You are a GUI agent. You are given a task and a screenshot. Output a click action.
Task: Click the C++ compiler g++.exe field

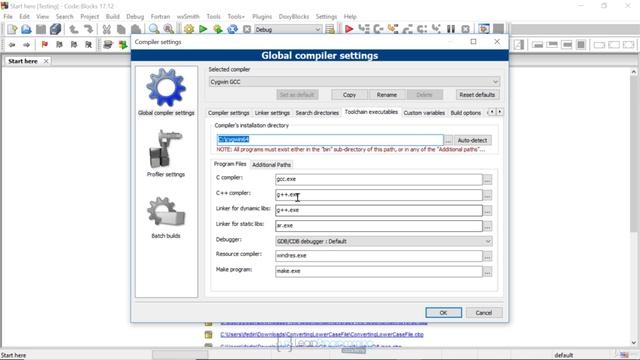(x=379, y=195)
